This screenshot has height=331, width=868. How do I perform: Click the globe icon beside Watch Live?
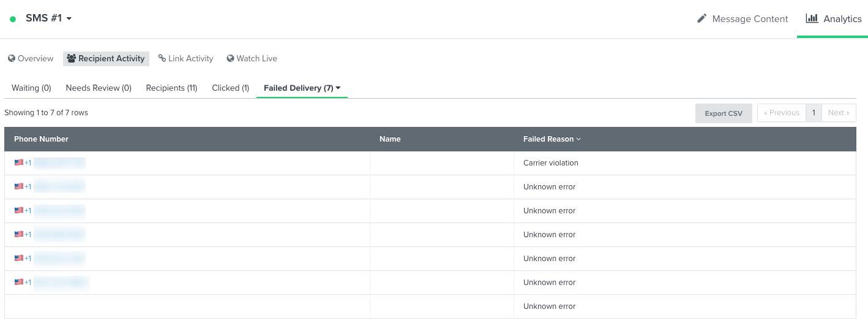(230, 59)
